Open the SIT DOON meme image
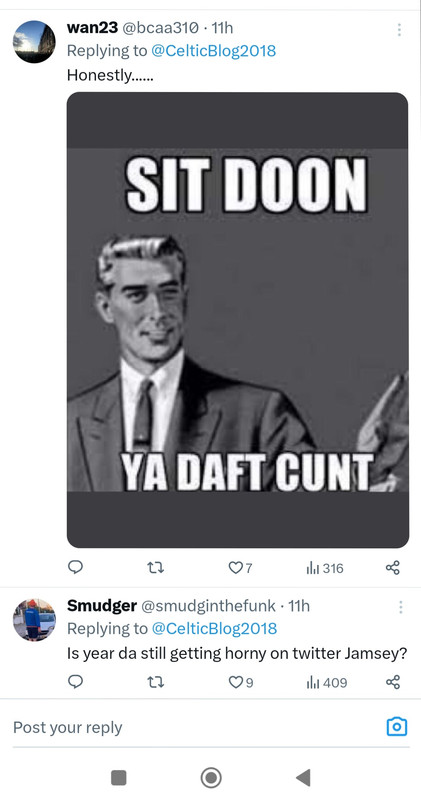Image resolution: width=421 pixels, height=800 pixels. click(238, 320)
